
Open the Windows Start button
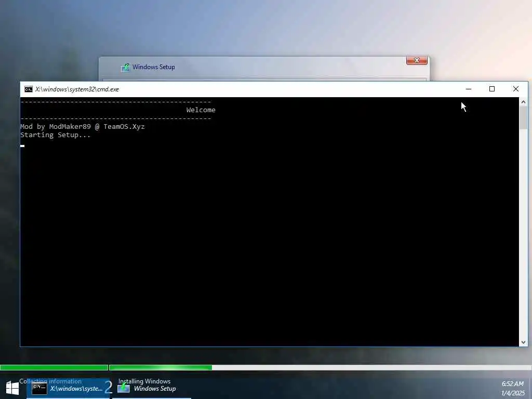pyautogui.click(x=12, y=388)
